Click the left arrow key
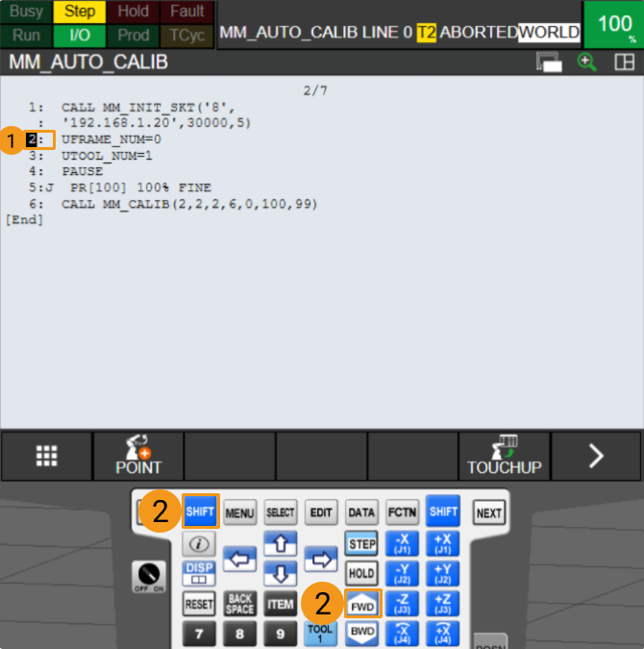 pyautogui.click(x=239, y=560)
